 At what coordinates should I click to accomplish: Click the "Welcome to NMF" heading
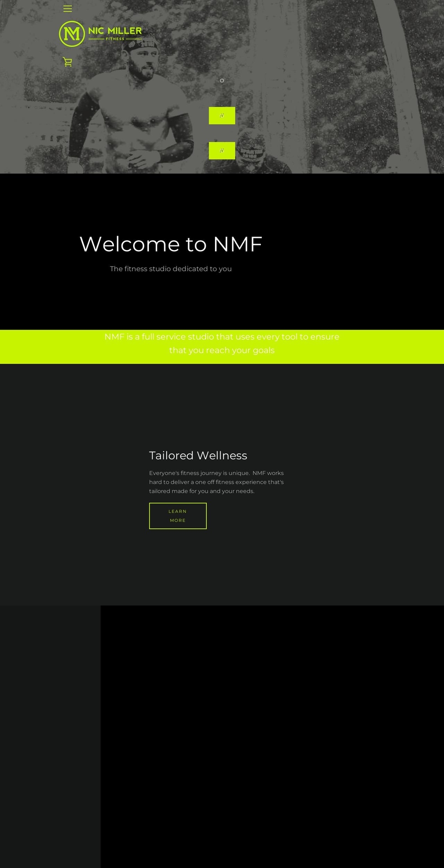[171, 244]
